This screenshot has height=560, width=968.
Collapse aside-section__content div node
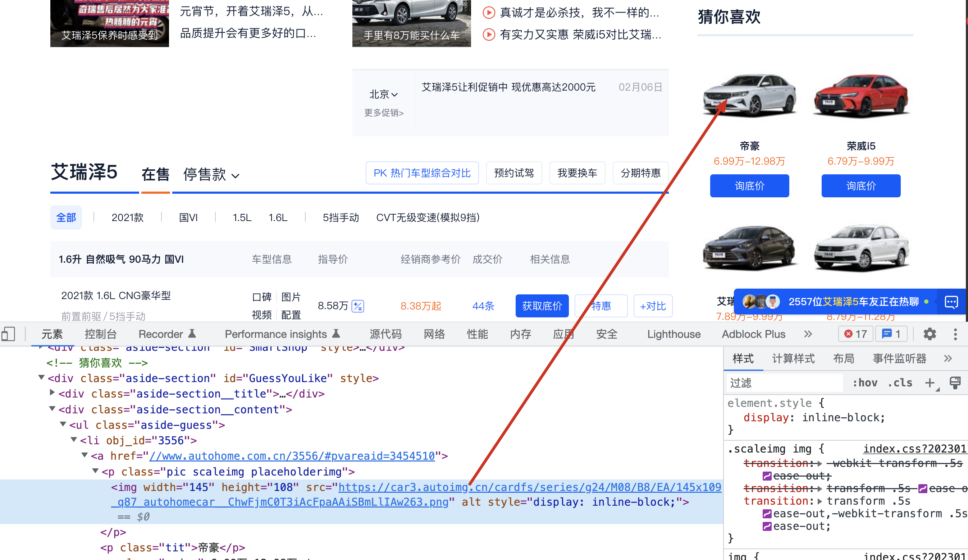[x=52, y=409]
